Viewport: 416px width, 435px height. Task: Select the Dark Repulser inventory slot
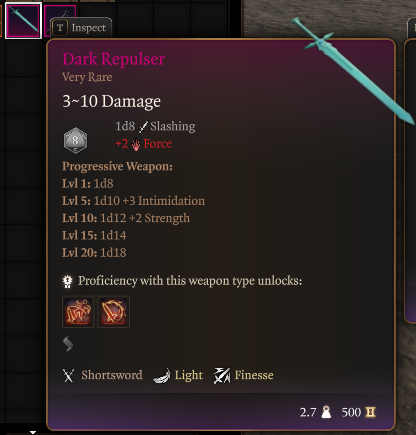[23, 20]
